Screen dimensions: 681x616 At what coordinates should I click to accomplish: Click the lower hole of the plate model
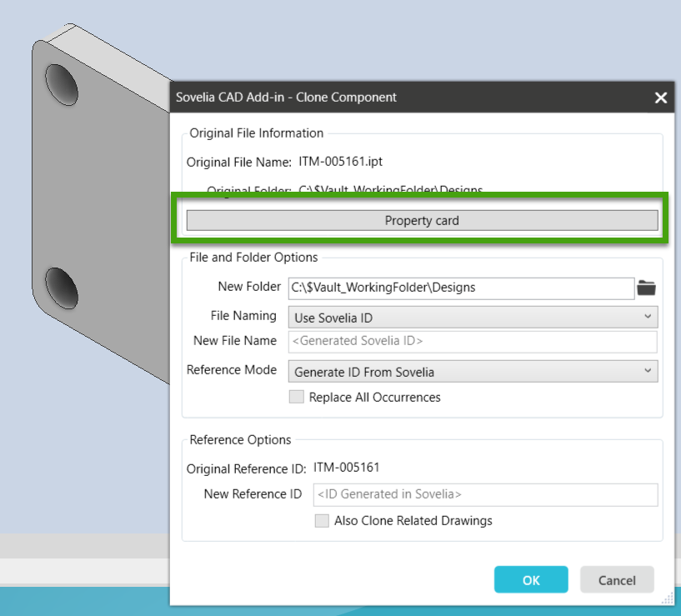(62, 288)
